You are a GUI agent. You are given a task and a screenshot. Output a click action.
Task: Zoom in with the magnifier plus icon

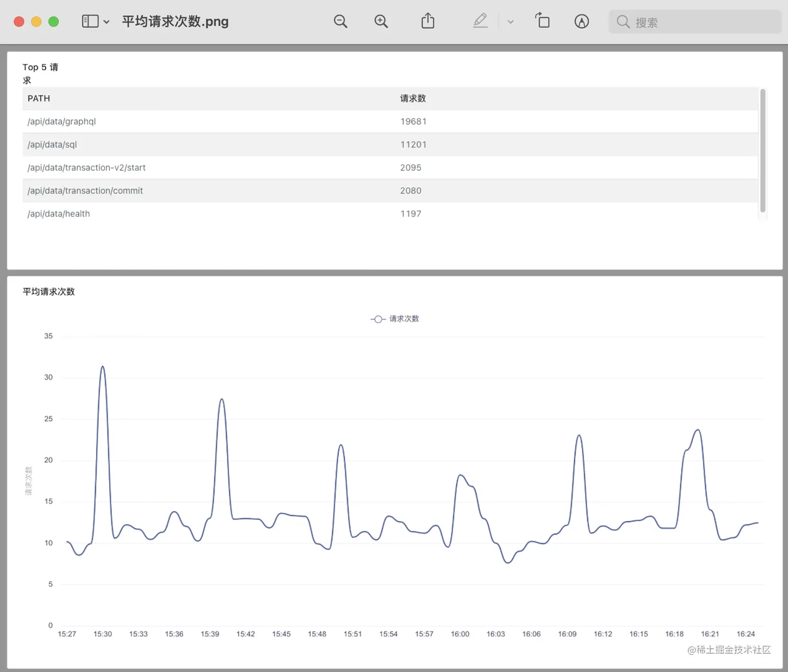click(381, 21)
